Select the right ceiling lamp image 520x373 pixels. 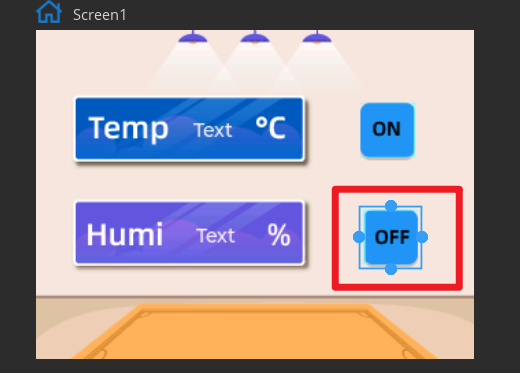(317, 37)
